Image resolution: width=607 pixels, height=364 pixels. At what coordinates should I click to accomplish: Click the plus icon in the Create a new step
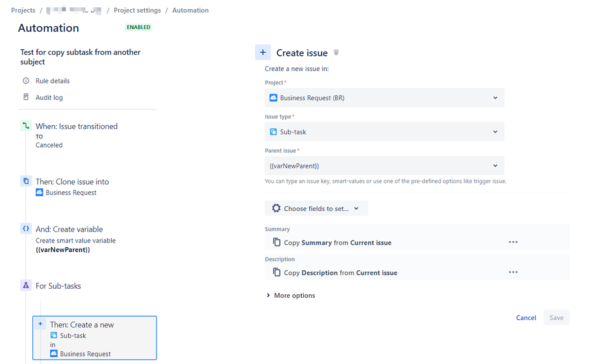(40, 324)
